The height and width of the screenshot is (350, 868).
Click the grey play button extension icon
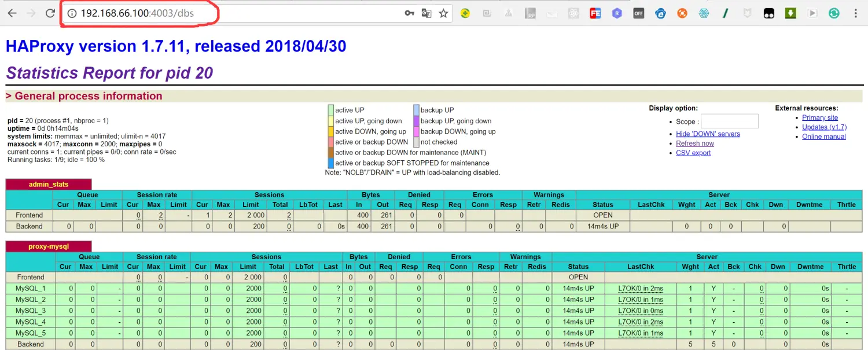812,13
